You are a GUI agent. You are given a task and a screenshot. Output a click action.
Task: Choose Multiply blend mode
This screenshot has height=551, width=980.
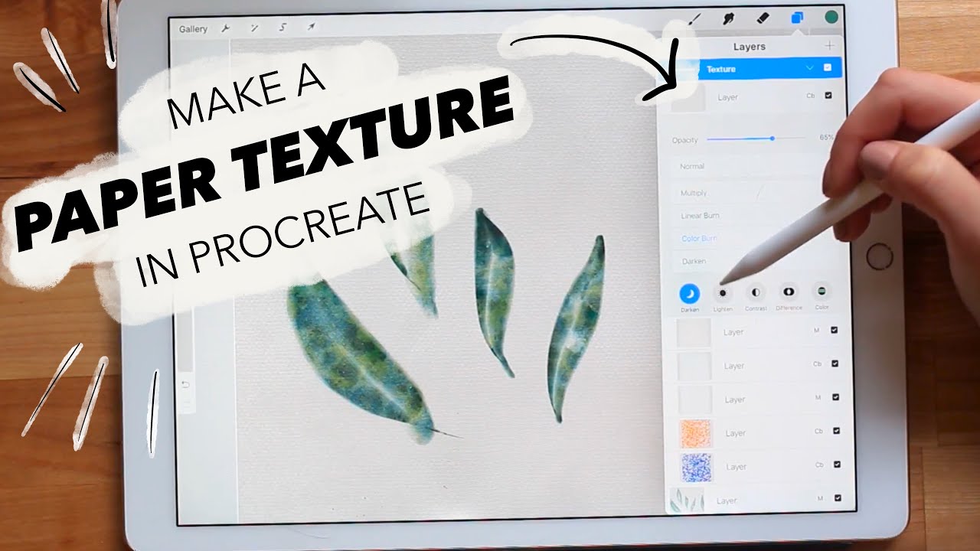coord(694,193)
